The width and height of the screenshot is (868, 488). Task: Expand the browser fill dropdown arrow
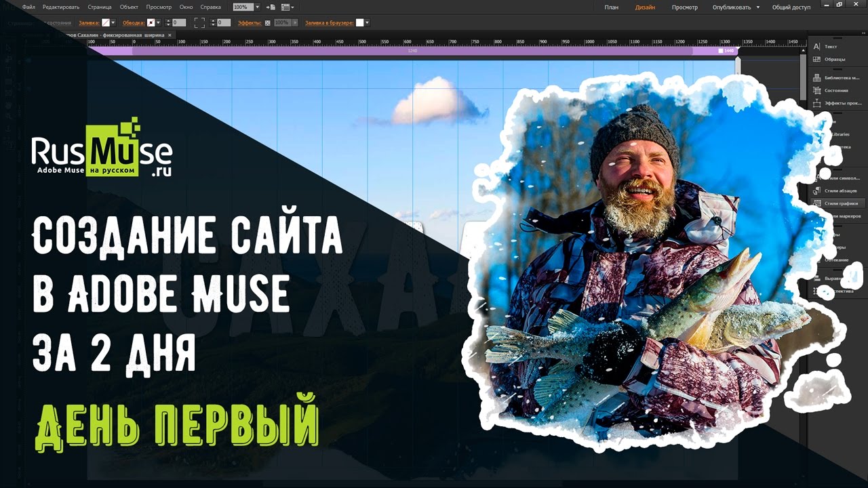point(367,22)
